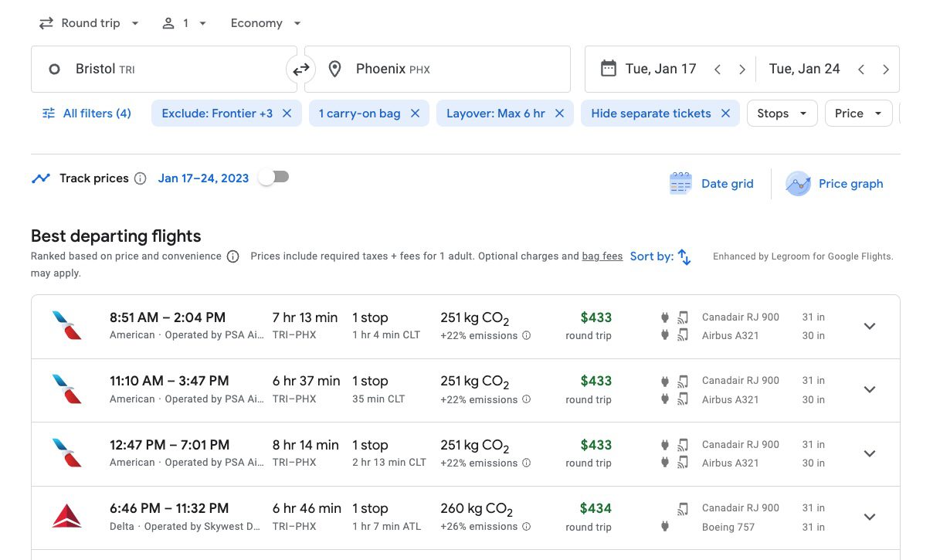Change trip type from Round trip
Image resolution: width=940 pixels, height=560 pixels.
coord(88,22)
